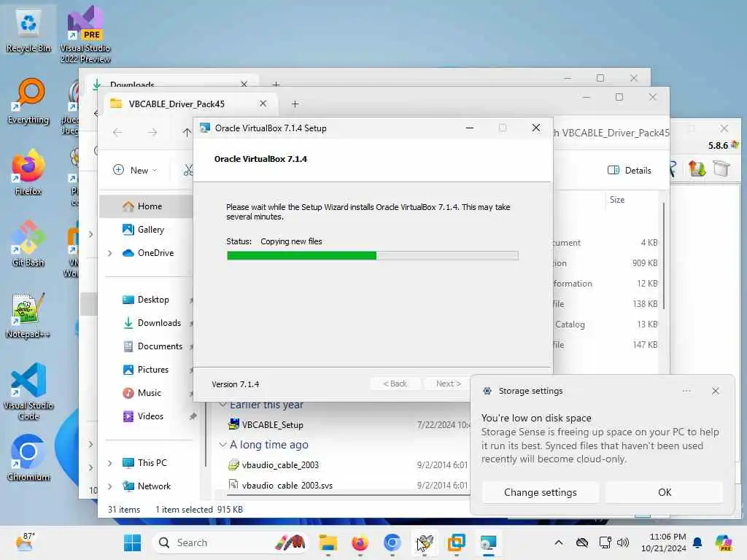The width and height of the screenshot is (747, 560).
Task: Open the New dropdown in Explorer
Action: [x=135, y=170]
